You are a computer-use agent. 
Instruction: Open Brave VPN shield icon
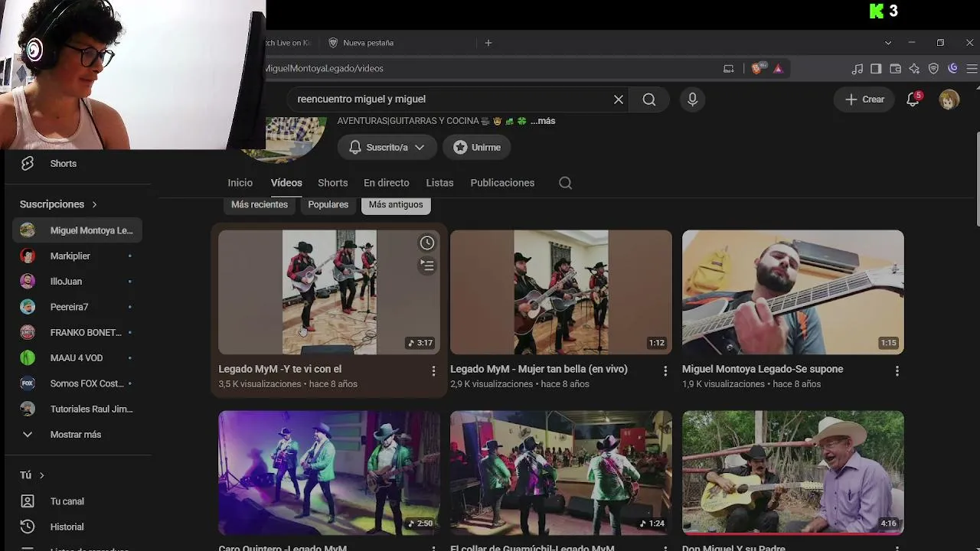tap(933, 69)
